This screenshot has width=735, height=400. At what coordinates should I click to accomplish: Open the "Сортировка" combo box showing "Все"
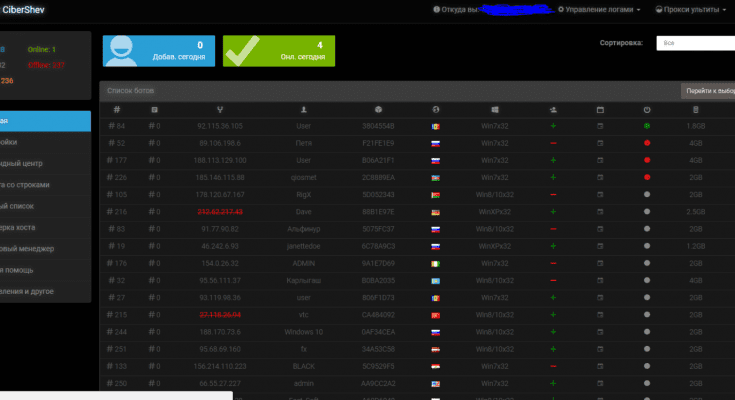(x=695, y=44)
